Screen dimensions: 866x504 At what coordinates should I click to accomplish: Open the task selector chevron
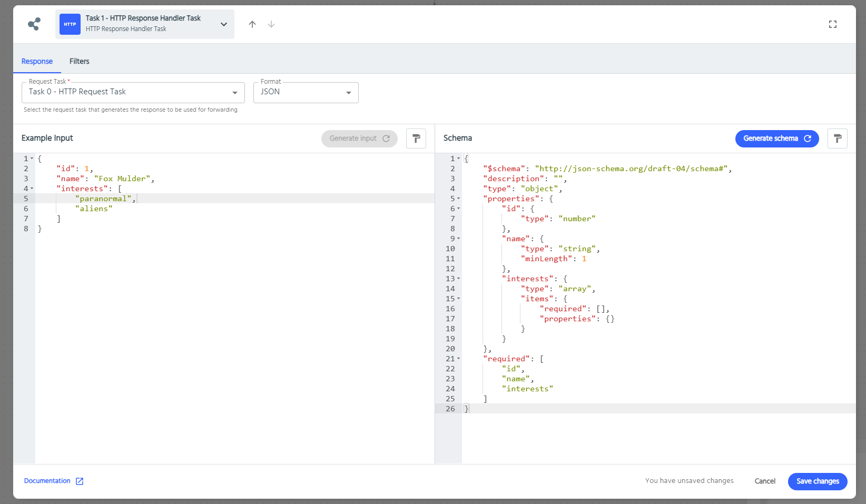[x=224, y=24]
